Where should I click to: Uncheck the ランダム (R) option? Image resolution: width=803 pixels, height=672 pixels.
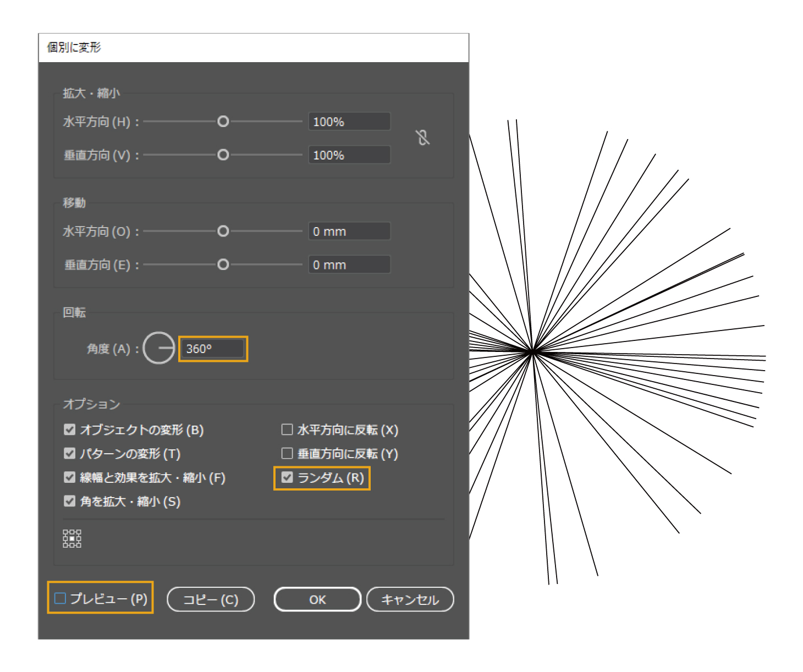tap(287, 477)
